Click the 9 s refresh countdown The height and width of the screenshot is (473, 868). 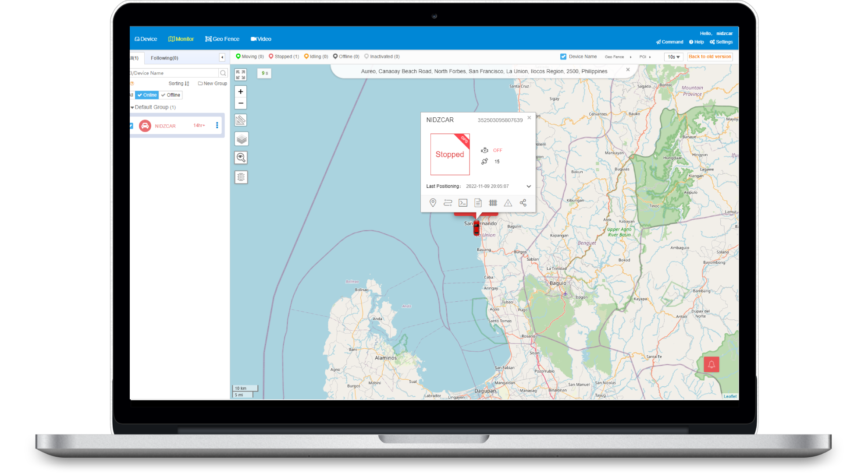click(264, 73)
